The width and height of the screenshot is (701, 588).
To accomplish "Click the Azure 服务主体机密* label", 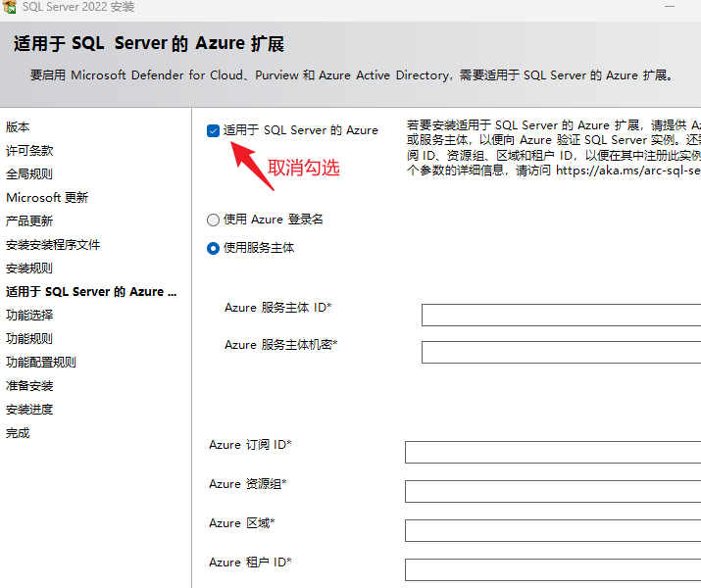I will pyautogui.click(x=280, y=345).
